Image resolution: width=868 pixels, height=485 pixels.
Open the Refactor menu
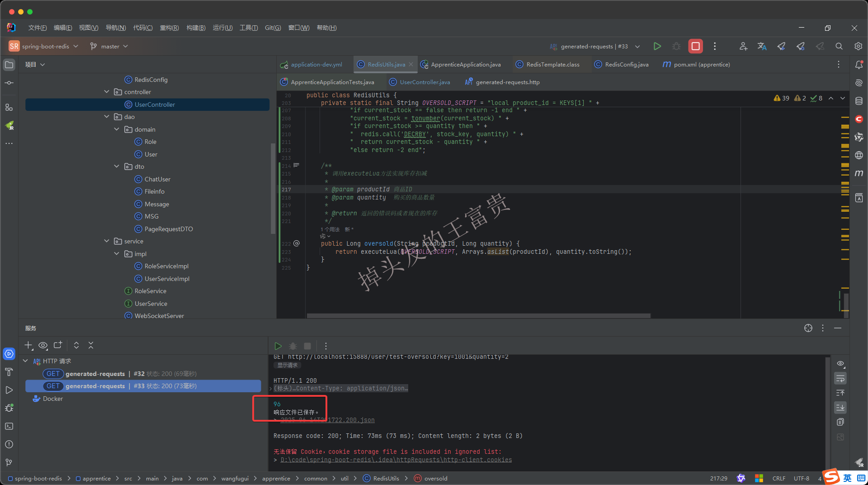click(169, 28)
